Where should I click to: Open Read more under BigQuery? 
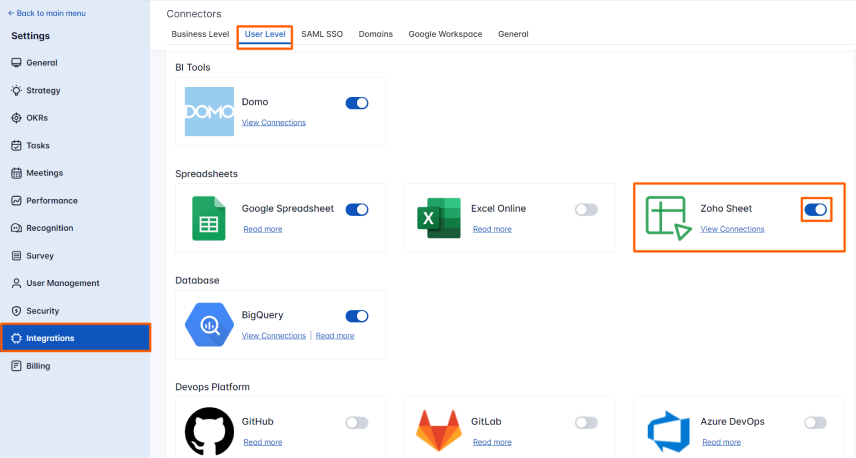click(335, 335)
